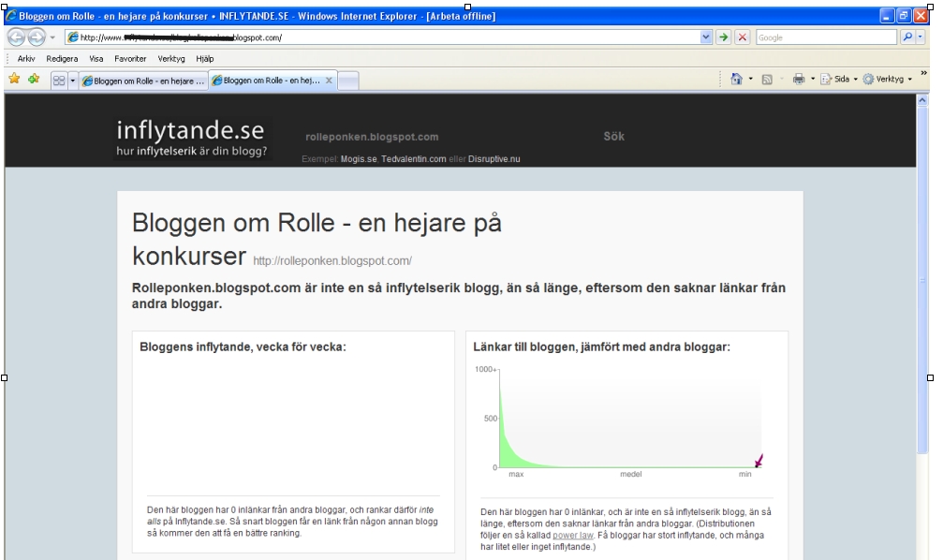Image resolution: width=943 pixels, height=560 pixels.
Task: Click the '1000' y-axis label
Action: pos(485,369)
